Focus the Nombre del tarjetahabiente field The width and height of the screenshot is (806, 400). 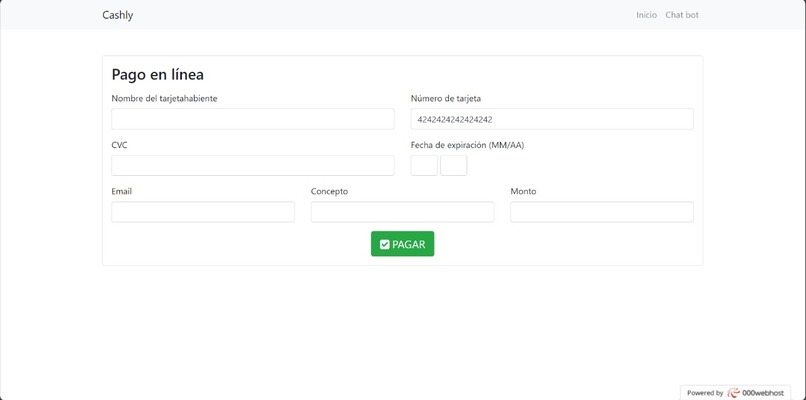pyautogui.click(x=253, y=119)
